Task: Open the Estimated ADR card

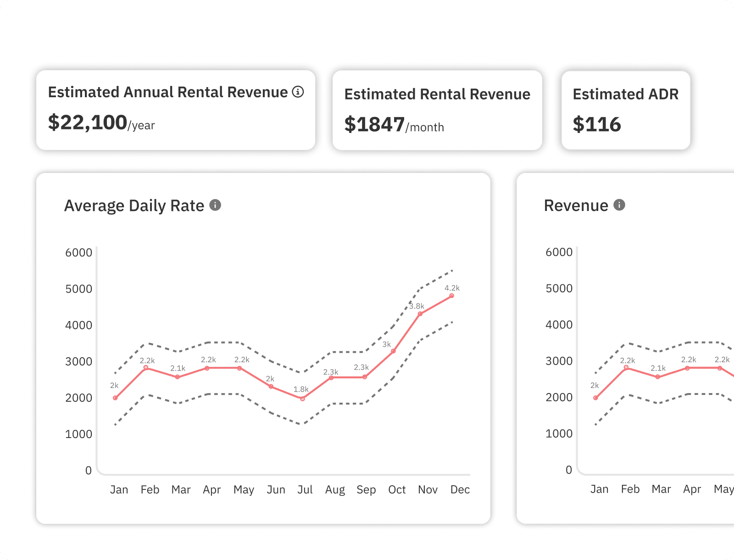Action: (x=626, y=110)
